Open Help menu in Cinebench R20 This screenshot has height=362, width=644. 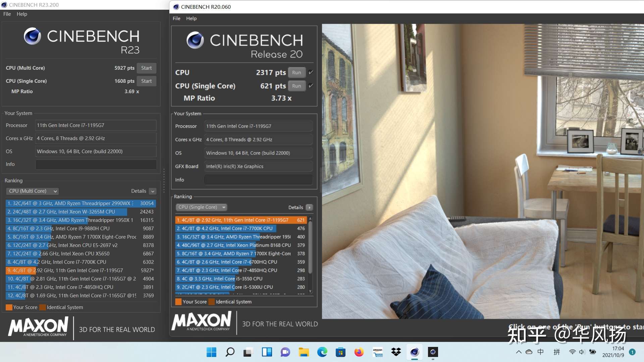pos(191,18)
